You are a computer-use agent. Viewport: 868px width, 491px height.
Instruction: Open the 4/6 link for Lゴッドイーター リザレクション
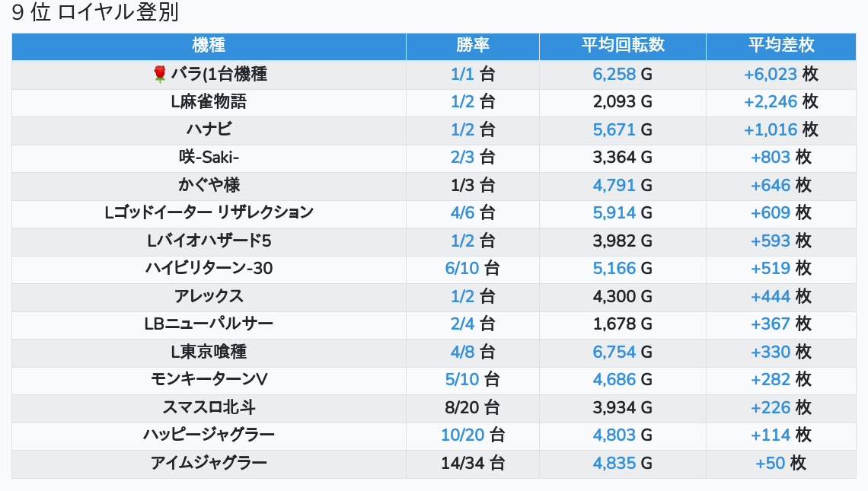pyautogui.click(x=463, y=212)
